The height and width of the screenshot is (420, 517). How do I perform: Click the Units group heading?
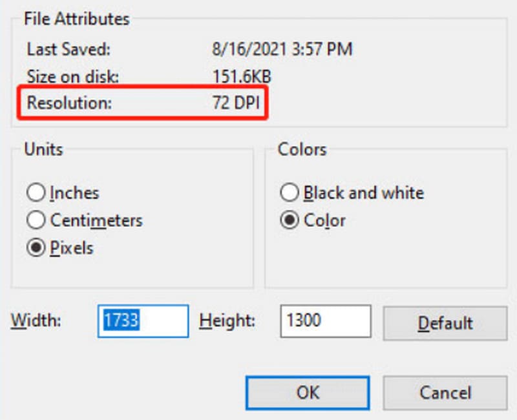click(43, 149)
